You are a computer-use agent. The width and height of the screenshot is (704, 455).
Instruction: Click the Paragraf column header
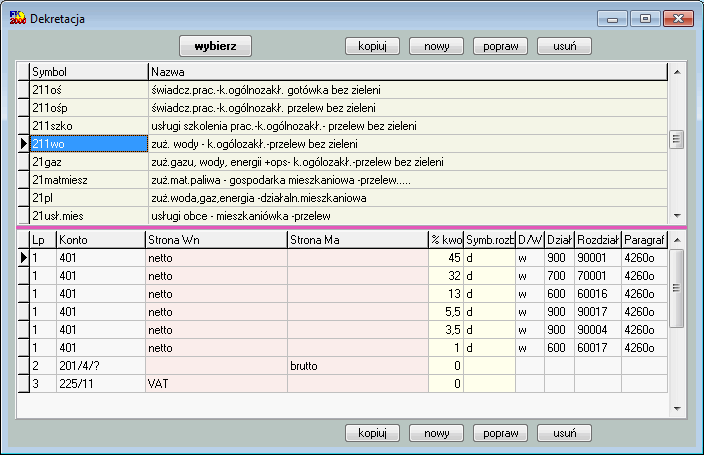(644, 240)
